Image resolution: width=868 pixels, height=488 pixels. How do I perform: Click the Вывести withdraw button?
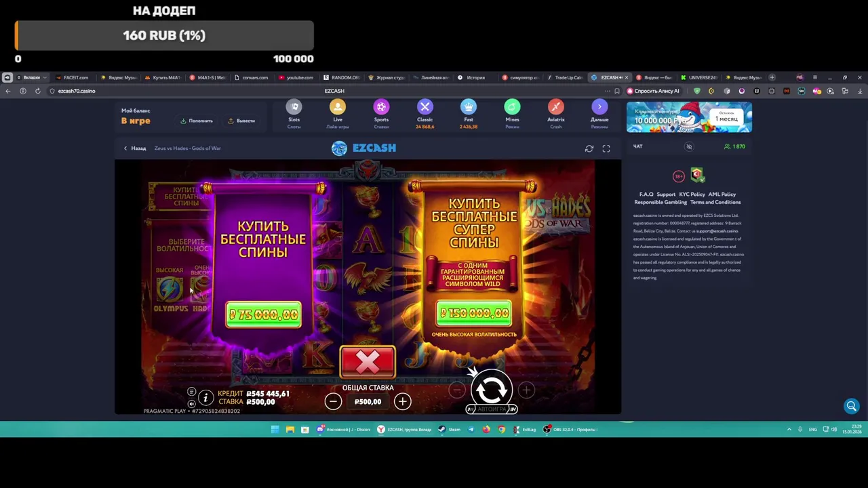tap(241, 121)
